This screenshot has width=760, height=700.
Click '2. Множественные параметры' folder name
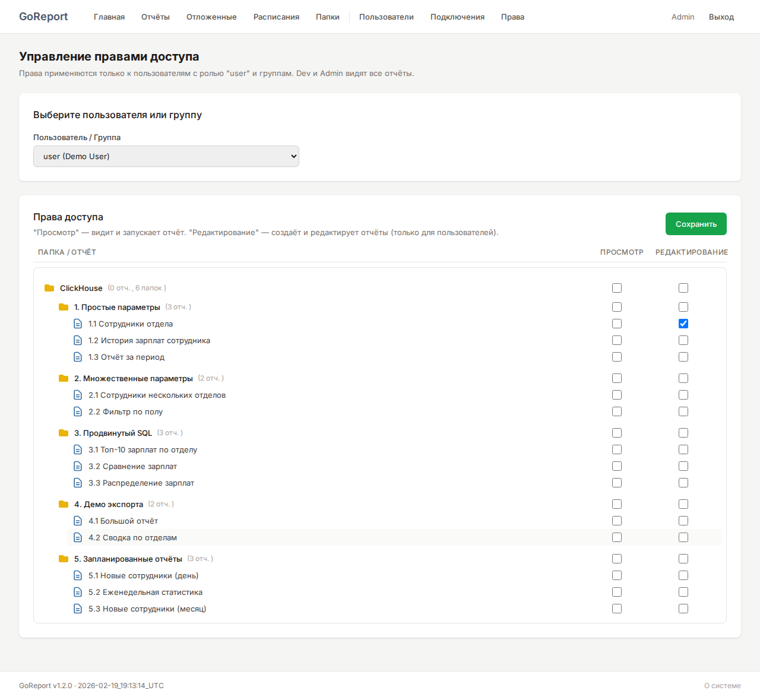point(133,378)
